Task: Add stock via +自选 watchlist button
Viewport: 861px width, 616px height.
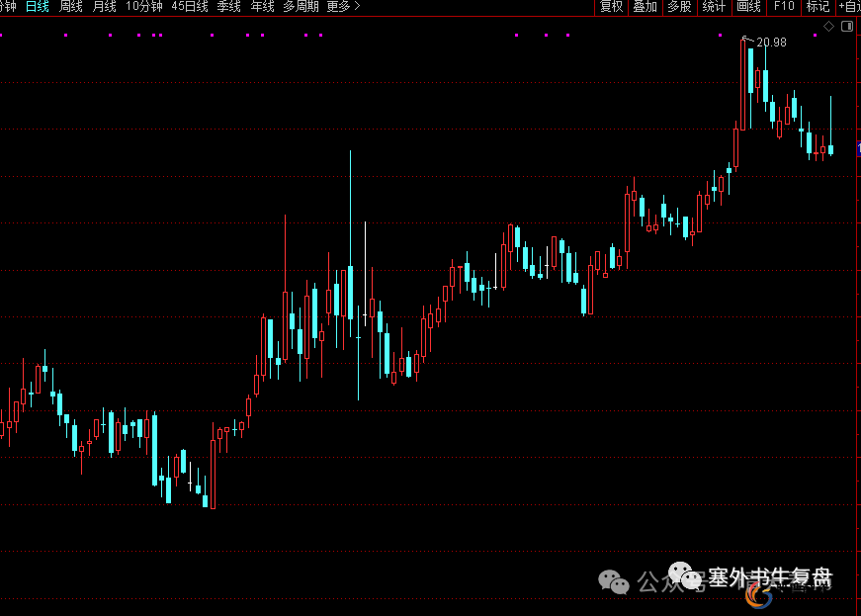Action: 849,7
